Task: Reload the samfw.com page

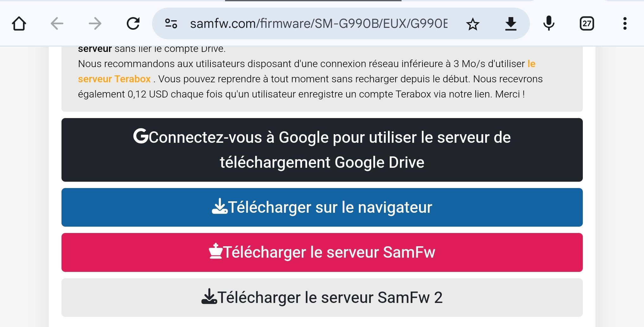Action: (133, 24)
